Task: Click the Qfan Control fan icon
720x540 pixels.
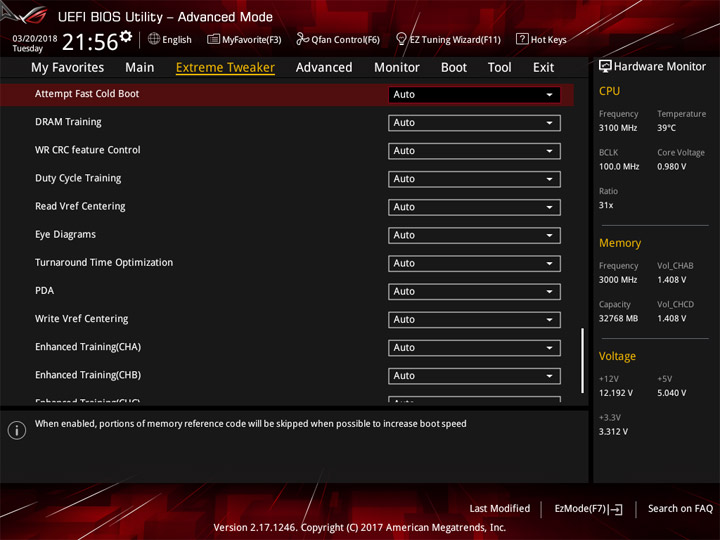Action: [302, 39]
